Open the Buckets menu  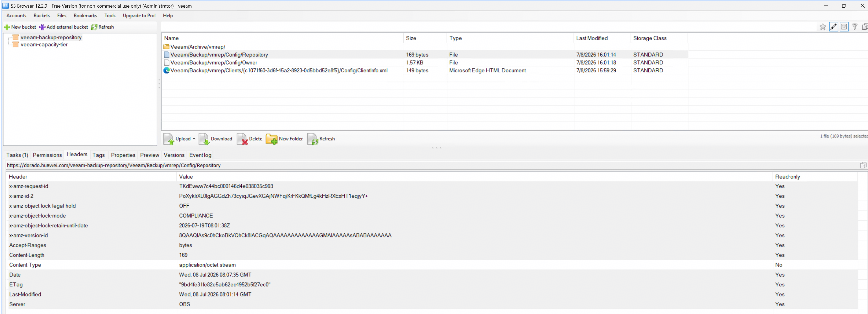coord(42,15)
